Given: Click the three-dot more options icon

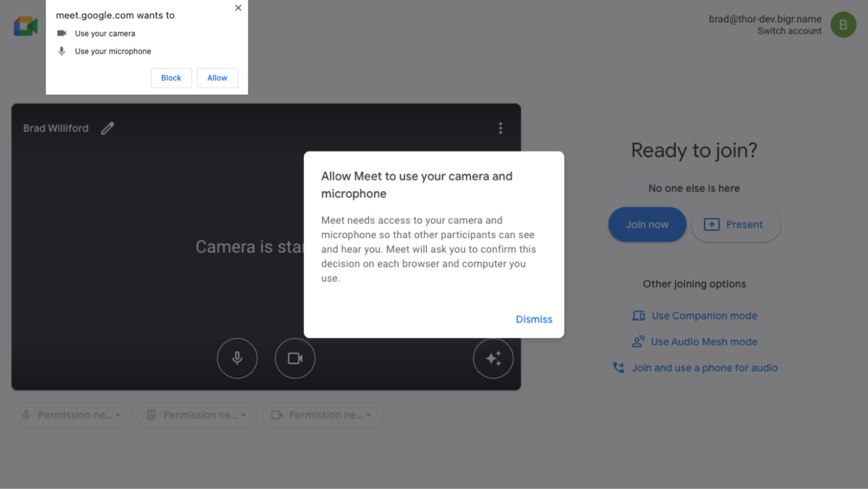Looking at the screenshot, I should [x=501, y=128].
